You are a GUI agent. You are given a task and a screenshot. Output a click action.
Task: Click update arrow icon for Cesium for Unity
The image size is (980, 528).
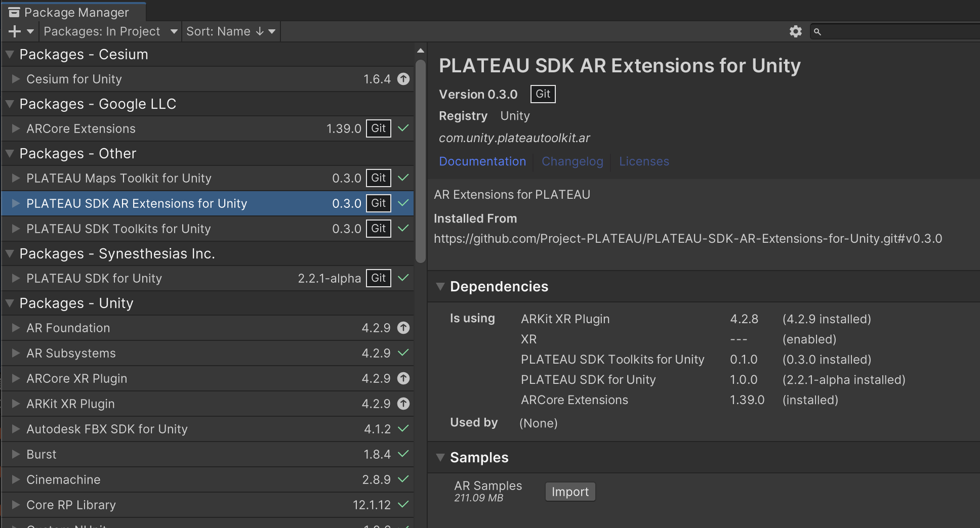403,79
